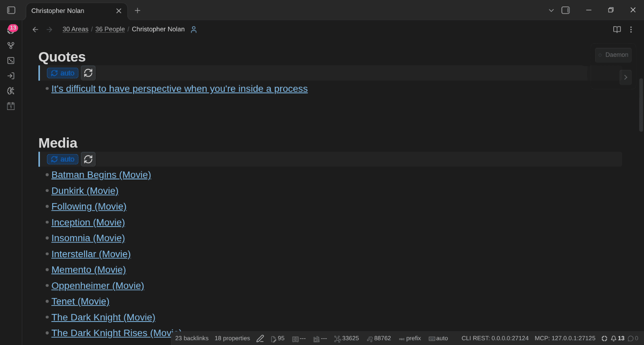Screen dimensions: 644x345
Task: Open status bar bell showing 13 notifications
Action: [x=618, y=339]
